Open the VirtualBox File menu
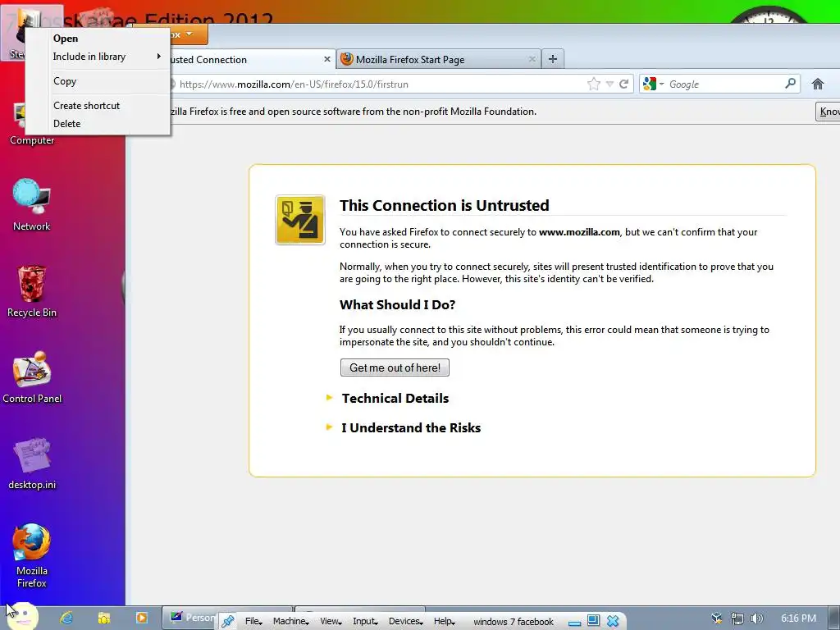Image resolution: width=840 pixels, height=630 pixels. [253, 622]
